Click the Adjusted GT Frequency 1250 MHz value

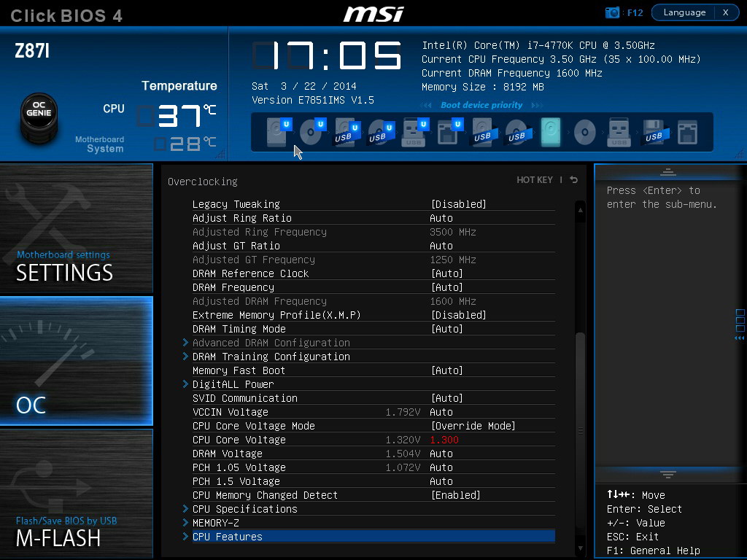(x=452, y=260)
